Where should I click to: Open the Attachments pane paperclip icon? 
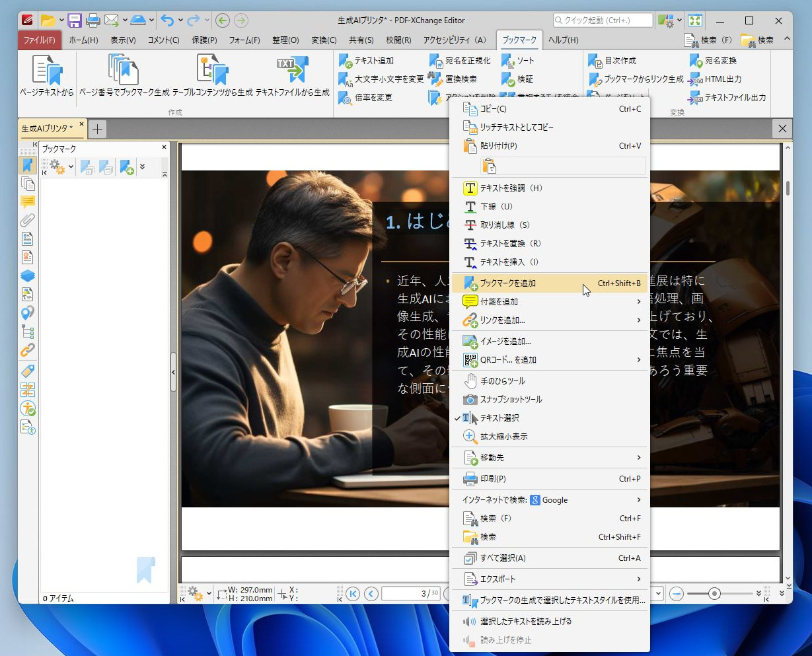pyautogui.click(x=28, y=221)
